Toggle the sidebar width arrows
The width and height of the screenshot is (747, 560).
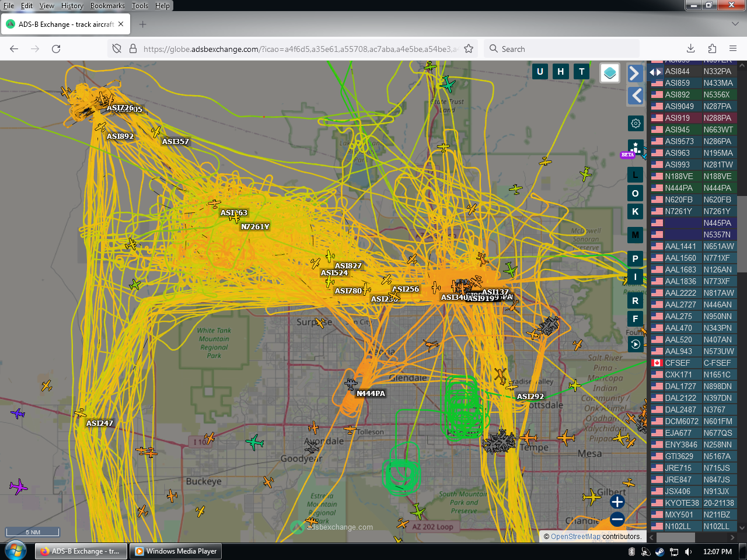(x=655, y=72)
